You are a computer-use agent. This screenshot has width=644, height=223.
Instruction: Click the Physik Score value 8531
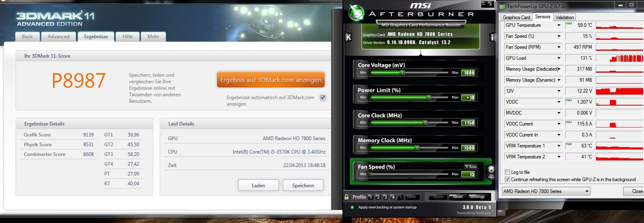click(x=88, y=145)
